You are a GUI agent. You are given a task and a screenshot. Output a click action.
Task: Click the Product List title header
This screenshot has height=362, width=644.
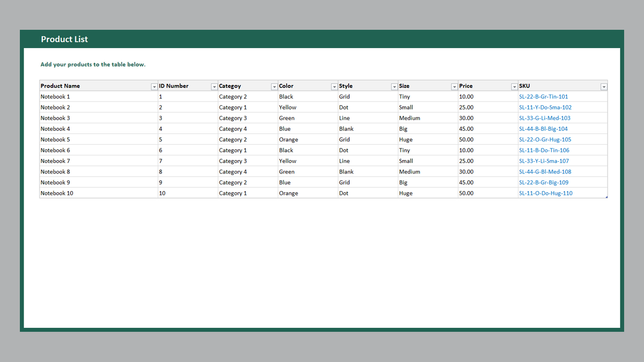coord(65,39)
